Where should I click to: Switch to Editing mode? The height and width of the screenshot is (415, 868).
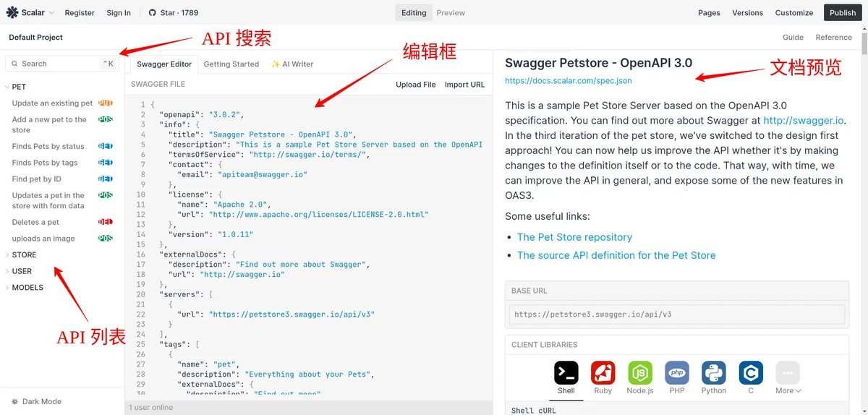point(414,12)
